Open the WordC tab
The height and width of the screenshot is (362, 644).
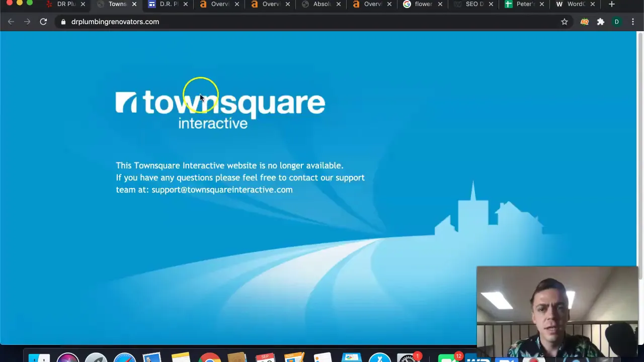coord(576,4)
